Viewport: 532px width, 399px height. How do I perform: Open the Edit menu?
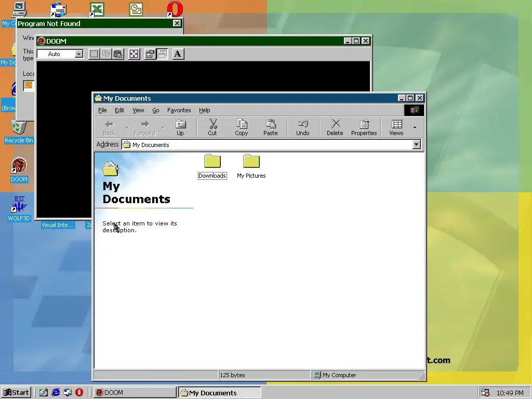119,110
